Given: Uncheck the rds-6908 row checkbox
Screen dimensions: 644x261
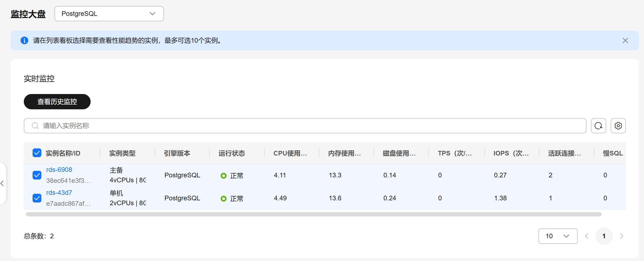Looking at the screenshot, I should coord(37,175).
